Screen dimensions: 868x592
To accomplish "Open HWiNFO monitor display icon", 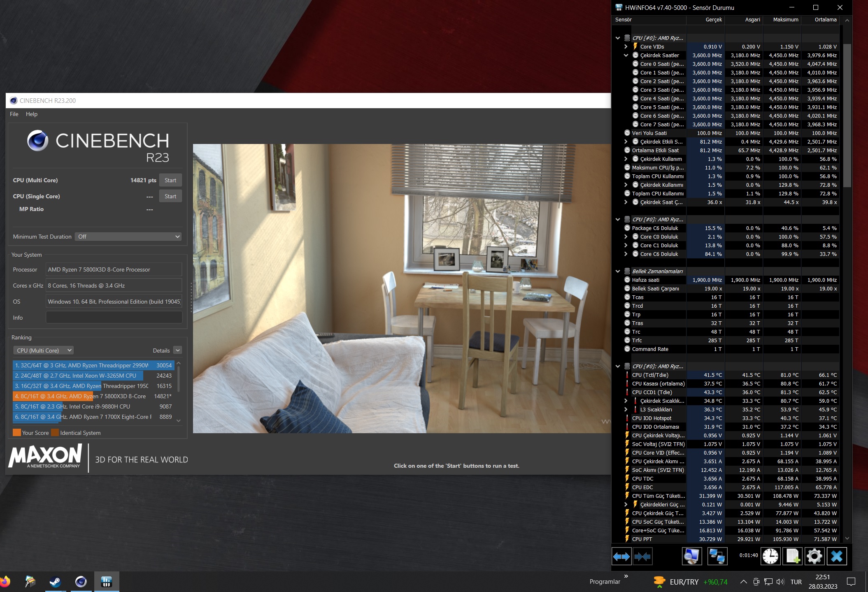I will [x=692, y=557].
